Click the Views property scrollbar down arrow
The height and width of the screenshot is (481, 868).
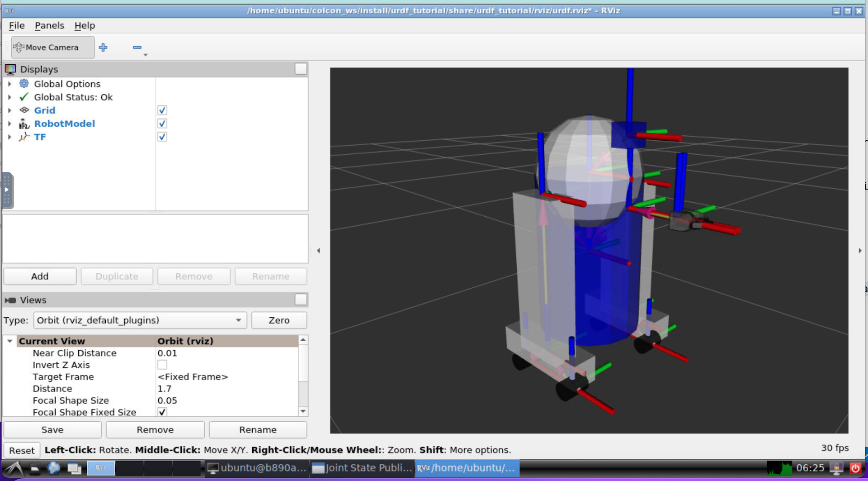click(x=303, y=411)
